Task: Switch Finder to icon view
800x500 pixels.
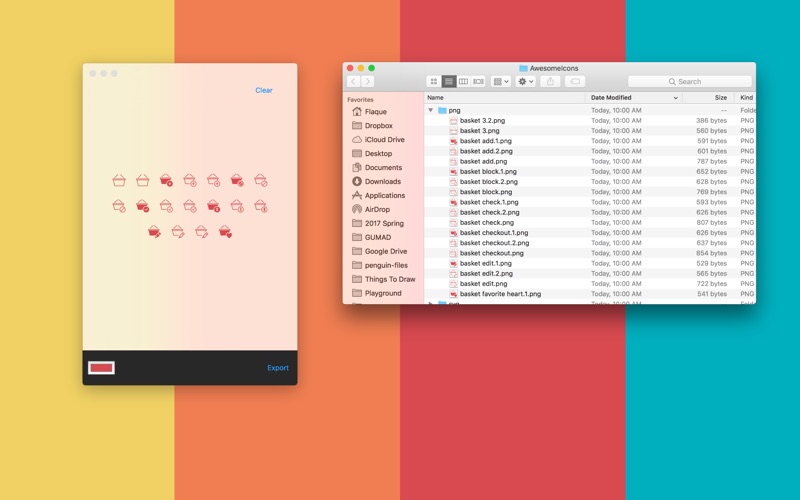Action: pos(434,82)
